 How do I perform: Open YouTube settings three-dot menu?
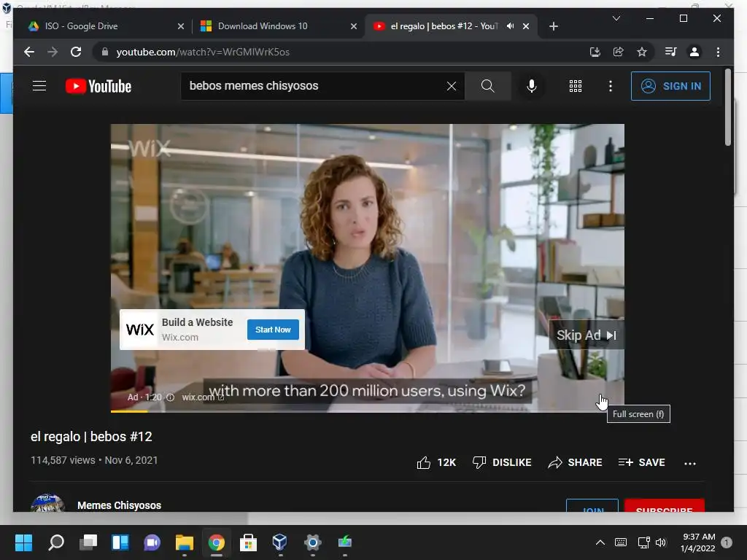(x=611, y=86)
